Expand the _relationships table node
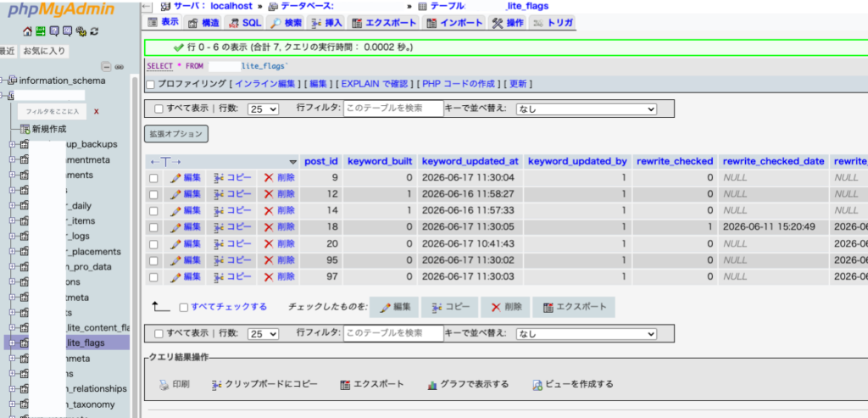 (13, 389)
